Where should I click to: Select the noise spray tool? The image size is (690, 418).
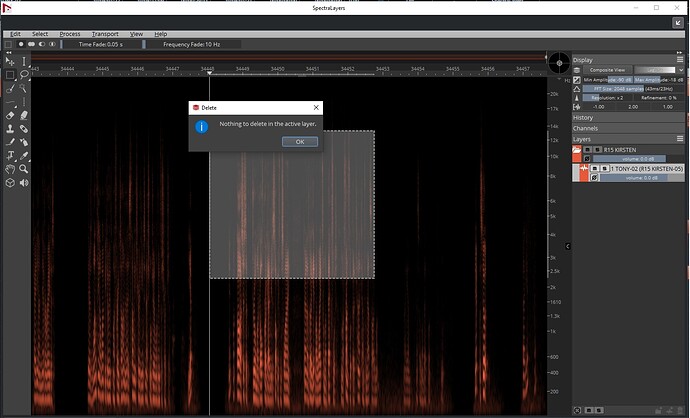coord(24,142)
